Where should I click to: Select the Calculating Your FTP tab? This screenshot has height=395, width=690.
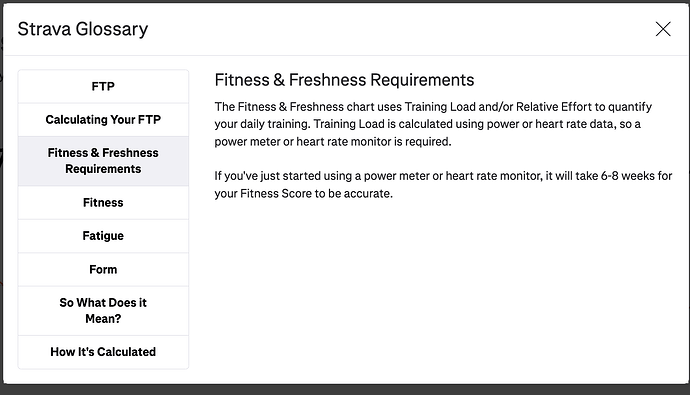(103, 120)
